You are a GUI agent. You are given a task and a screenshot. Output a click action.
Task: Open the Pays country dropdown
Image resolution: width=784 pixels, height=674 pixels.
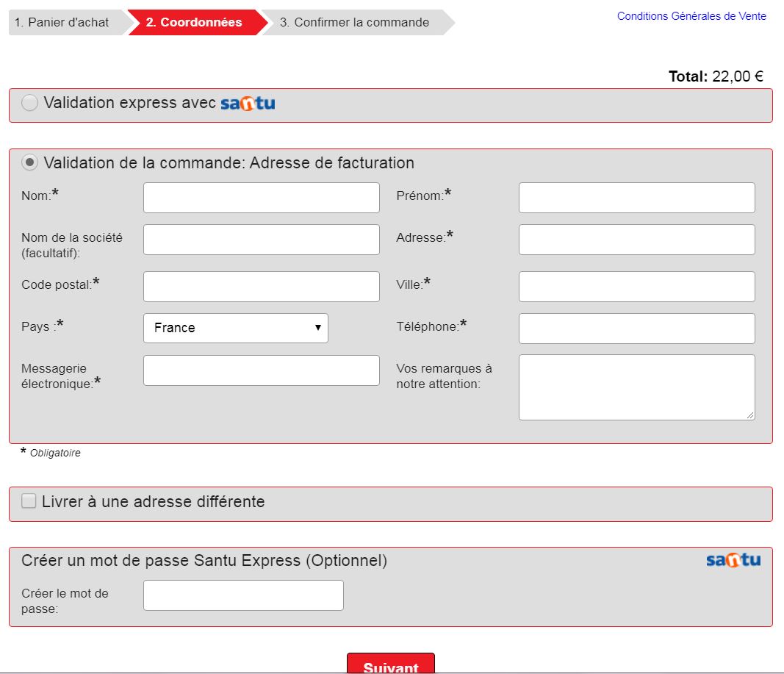click(x=236, y=328)
